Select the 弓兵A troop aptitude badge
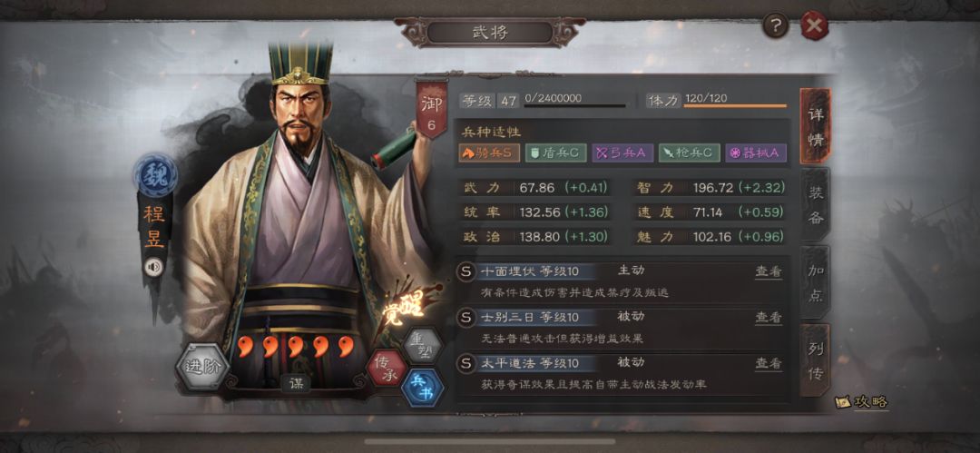 (x=622, y=153)
